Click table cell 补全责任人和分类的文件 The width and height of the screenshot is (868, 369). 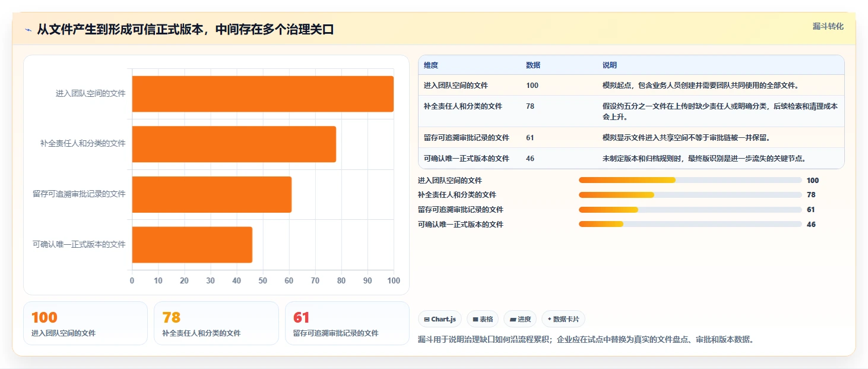[x=463, y=106]
